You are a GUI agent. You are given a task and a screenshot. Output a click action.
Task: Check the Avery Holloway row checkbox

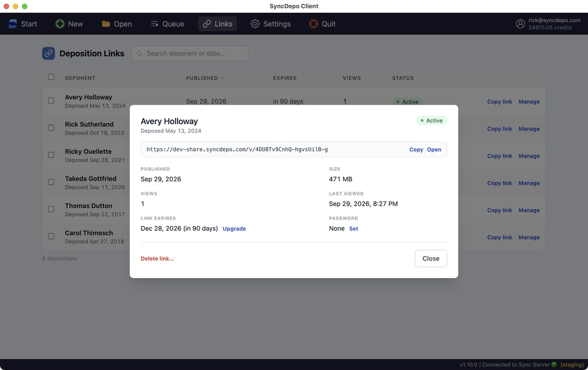coord(51,100)
